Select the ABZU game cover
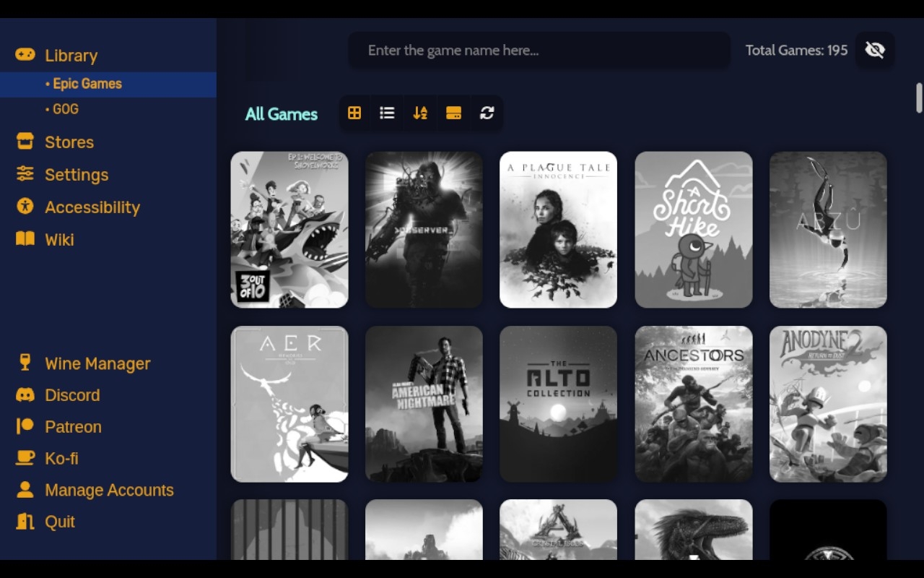This screenshot has height=578, width=924. coord(828,230)
